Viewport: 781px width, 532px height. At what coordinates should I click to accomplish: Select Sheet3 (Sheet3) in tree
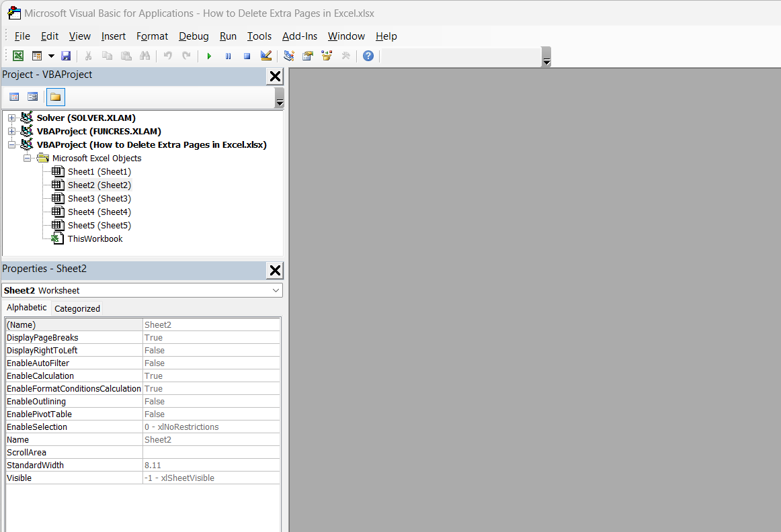point(99,199)
